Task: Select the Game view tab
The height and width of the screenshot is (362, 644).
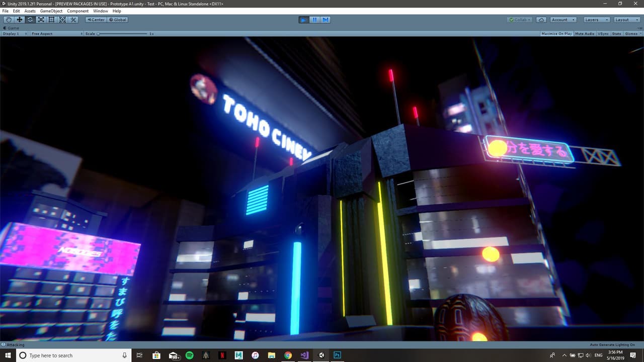Action: pyautogui.click(x=11, y=28)
